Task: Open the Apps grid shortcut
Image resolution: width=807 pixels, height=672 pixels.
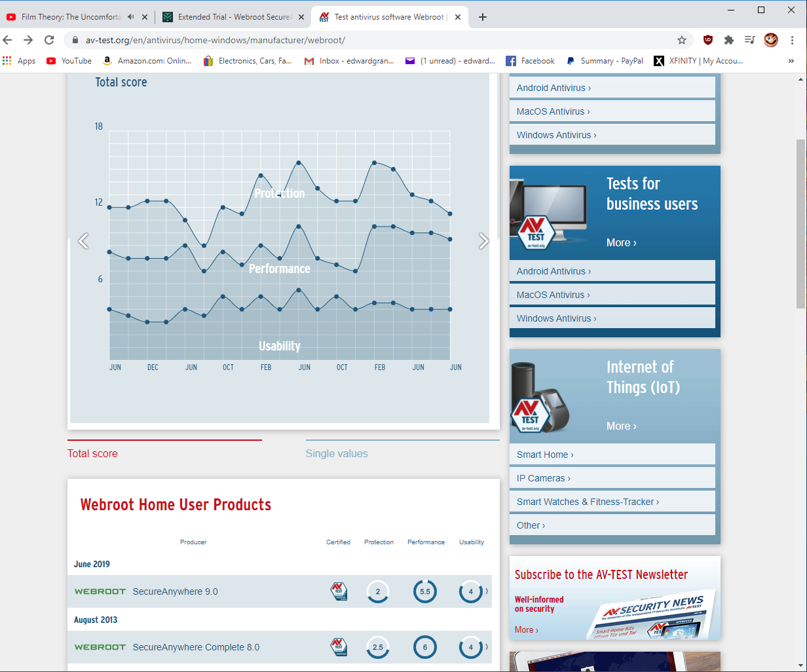Action: [x=19, y=61]
